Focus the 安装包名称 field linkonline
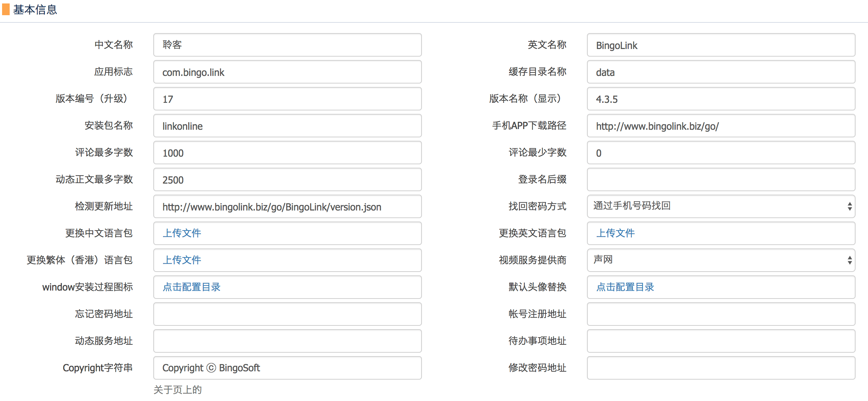The image size is (868, 401). (287, 126)
